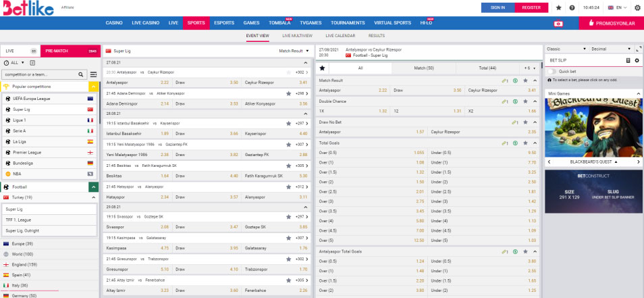Image resolution: width=644 pixels, height=298 pixels.
Task: Open the Match Result market dropdown
Action: [x=294, y=51]
